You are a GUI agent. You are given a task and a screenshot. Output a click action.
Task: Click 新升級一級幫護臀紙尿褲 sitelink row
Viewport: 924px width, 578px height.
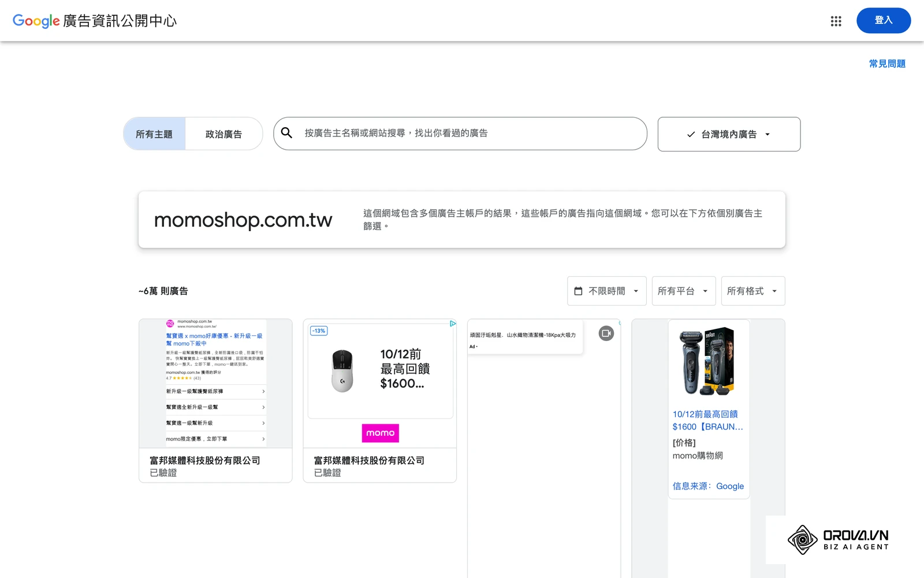coord(215,391)
